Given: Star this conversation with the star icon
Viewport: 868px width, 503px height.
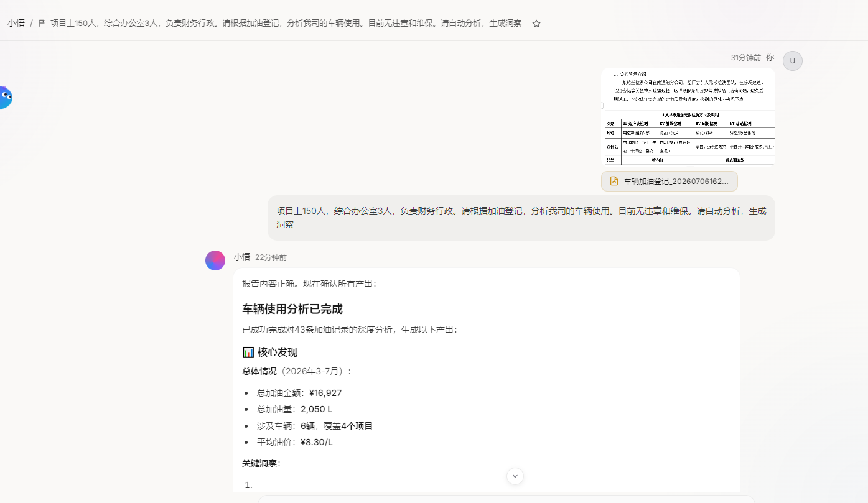Looking at the screenshot, I should pos(536,24).
